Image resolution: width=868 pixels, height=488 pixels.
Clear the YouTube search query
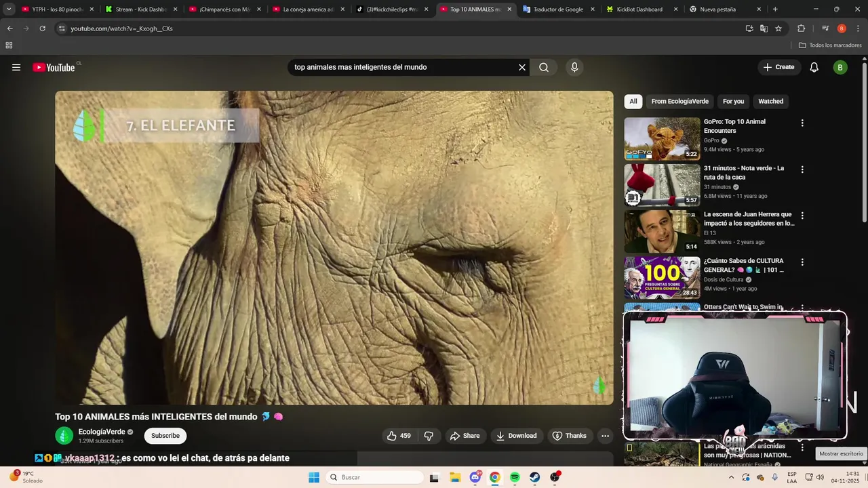pos(522,67)
